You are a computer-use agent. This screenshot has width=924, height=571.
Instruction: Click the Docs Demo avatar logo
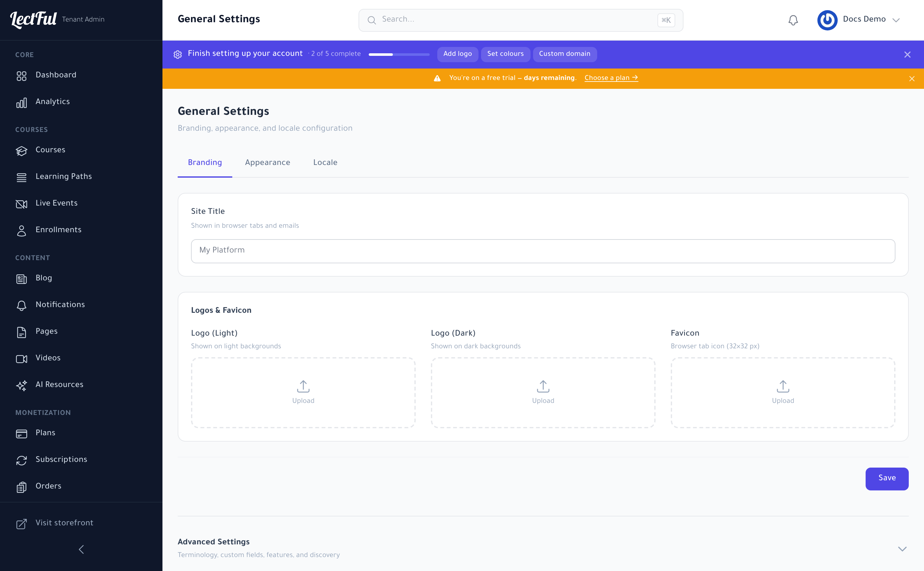[827, 20]
